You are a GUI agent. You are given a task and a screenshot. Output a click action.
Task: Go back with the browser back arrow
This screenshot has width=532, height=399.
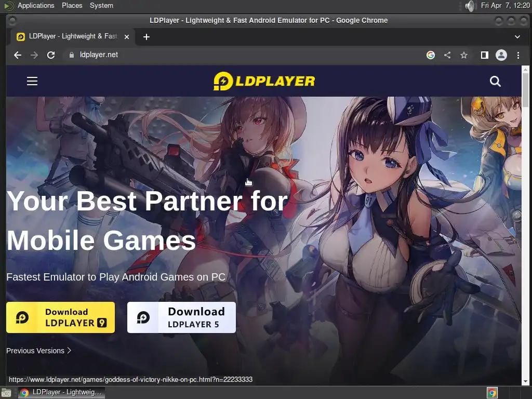18,55
